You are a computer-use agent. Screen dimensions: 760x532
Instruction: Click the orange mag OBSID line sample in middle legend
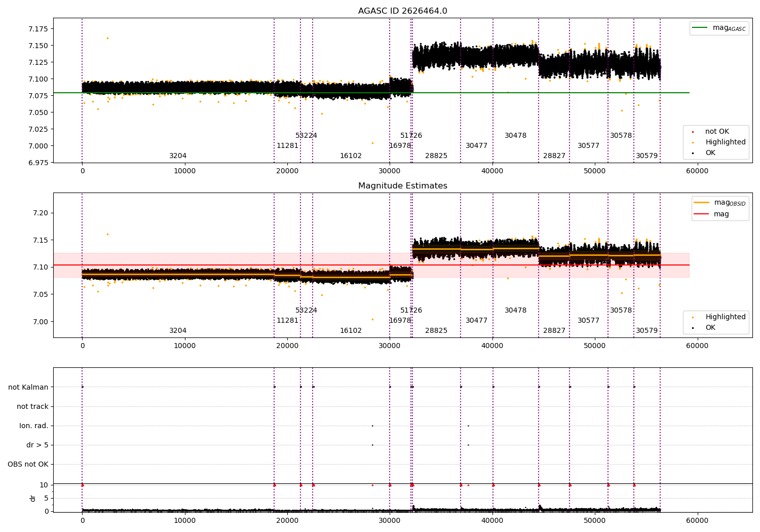tap(702, 203)
